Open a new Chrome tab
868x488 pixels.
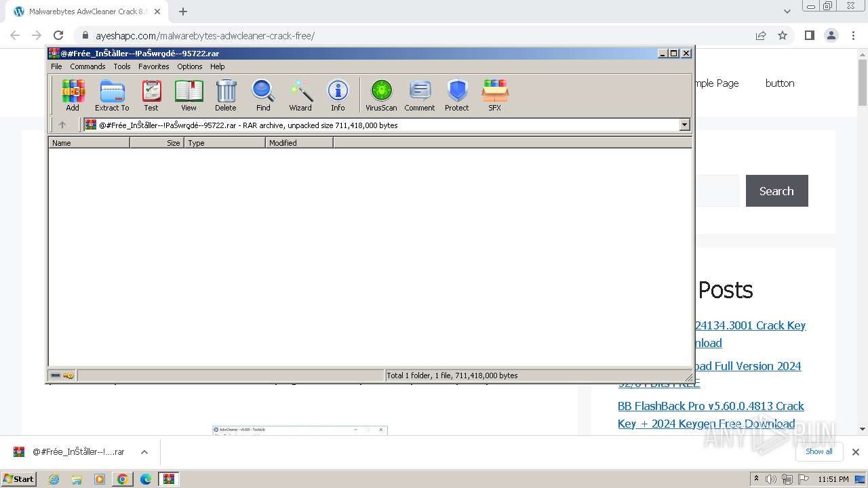click(x=183, y=12)
